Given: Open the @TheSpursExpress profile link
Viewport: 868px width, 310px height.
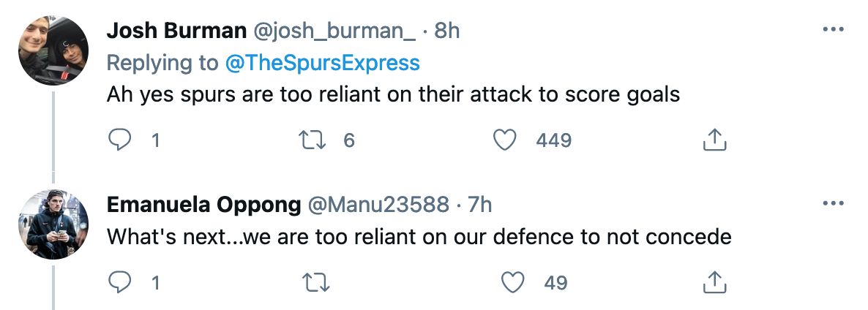Looking at the screenshot, I should (x=322, y=63).
